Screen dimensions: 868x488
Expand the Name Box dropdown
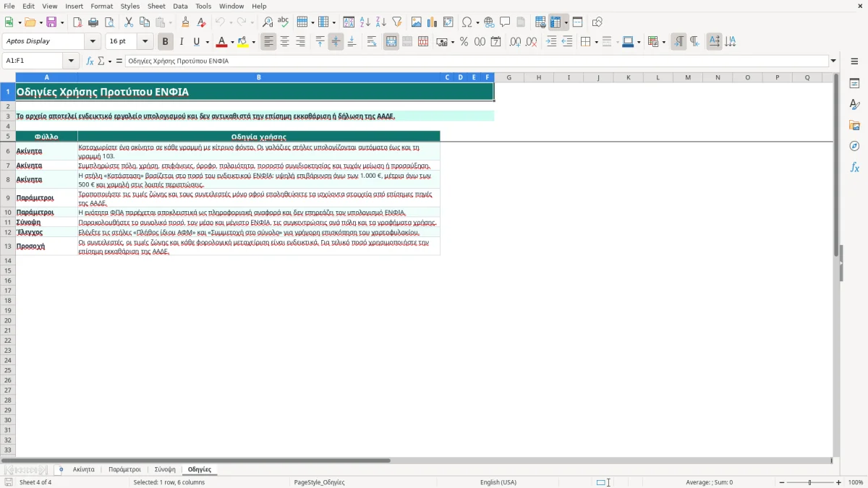click(71, 61)
